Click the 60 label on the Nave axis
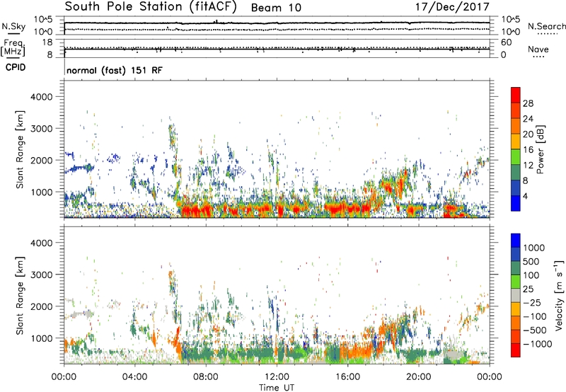 coord(506,42)
